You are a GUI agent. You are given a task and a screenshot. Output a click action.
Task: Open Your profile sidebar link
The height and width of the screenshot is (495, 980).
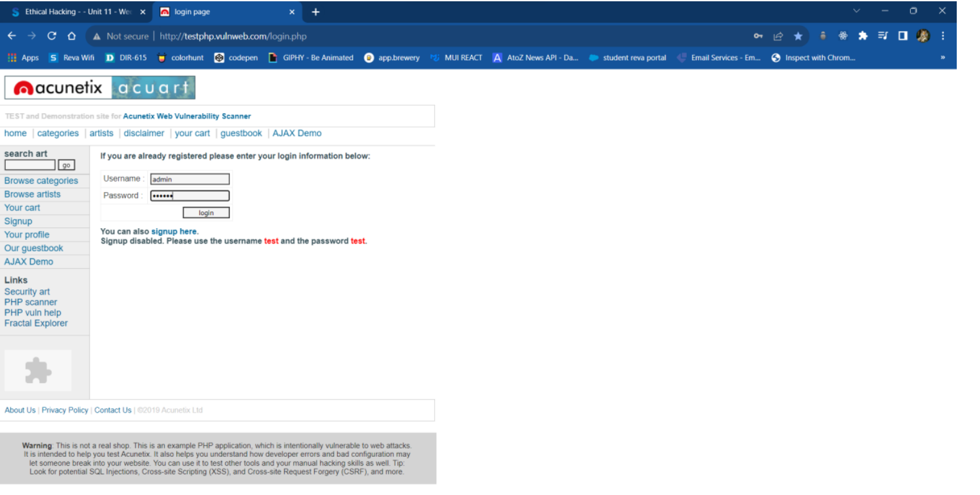tap(26, 235)
